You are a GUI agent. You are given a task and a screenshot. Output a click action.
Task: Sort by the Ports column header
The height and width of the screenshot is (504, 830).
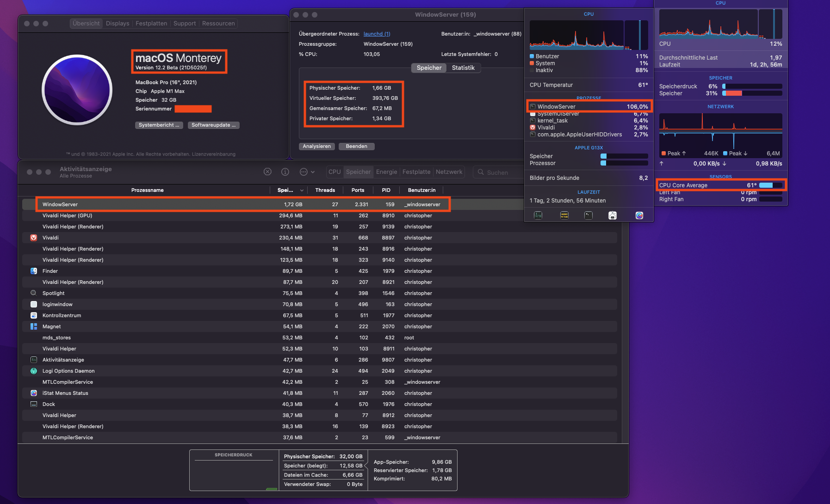click(x=358, y=190)
